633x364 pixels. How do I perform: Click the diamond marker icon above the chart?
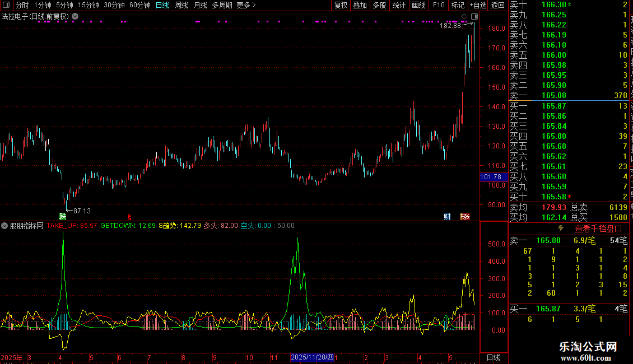tap(464, 17)
